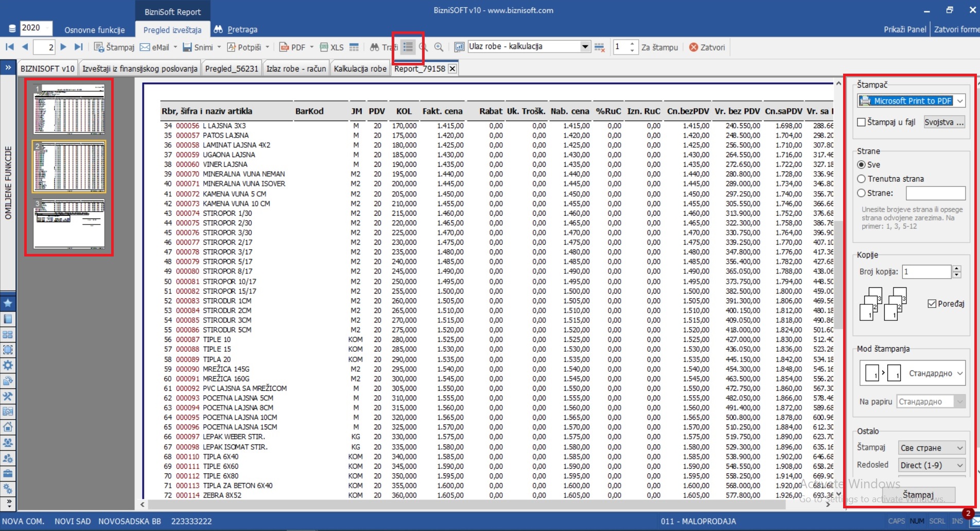The width and height of the screenshot is (980, 531).
Task: Select page 3 thumbnail
Action: pyautogui.click(x=69, y=224)
